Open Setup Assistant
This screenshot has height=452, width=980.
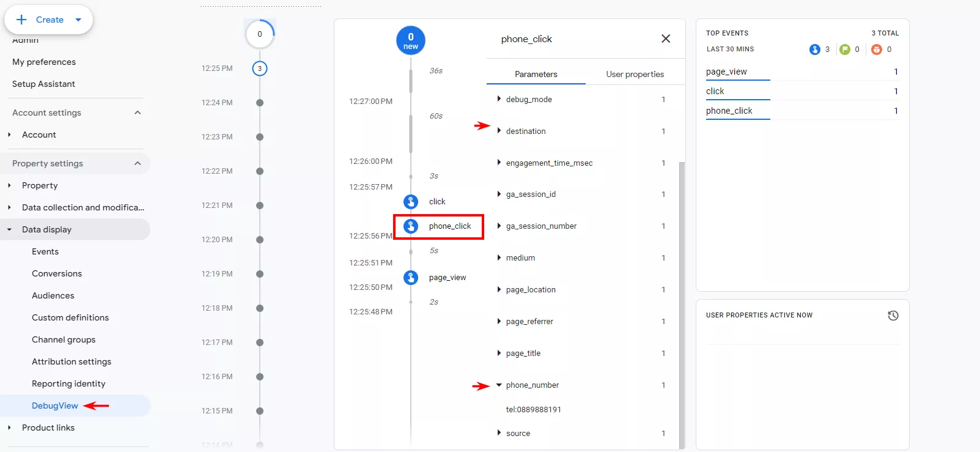[43, 84]
